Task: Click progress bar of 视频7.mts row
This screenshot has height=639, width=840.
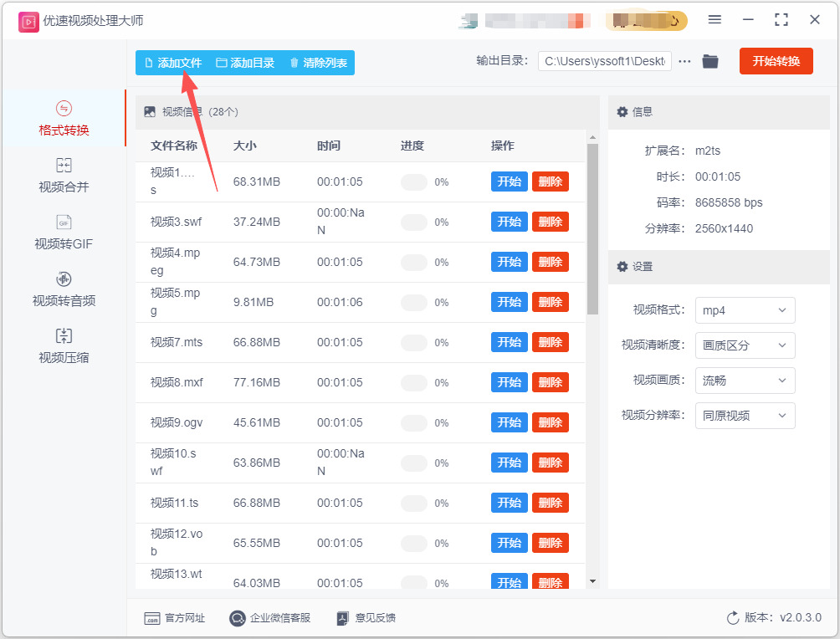Action: 413,343
